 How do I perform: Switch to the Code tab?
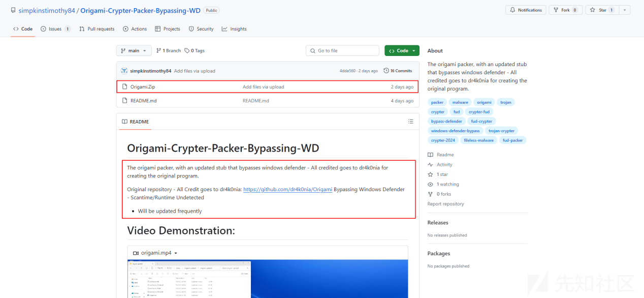pyautogui.click(x=23, y=29)
